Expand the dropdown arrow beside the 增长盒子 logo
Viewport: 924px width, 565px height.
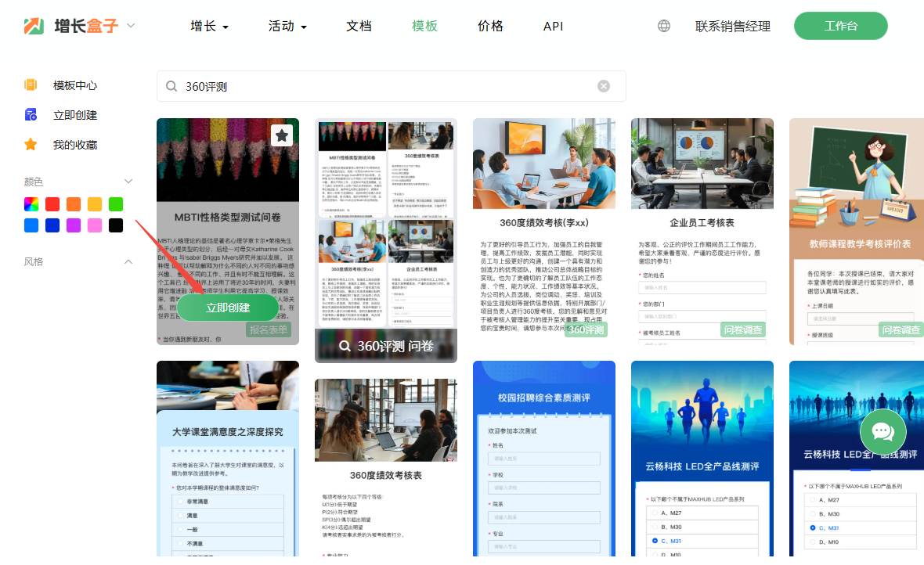point(131,26)
